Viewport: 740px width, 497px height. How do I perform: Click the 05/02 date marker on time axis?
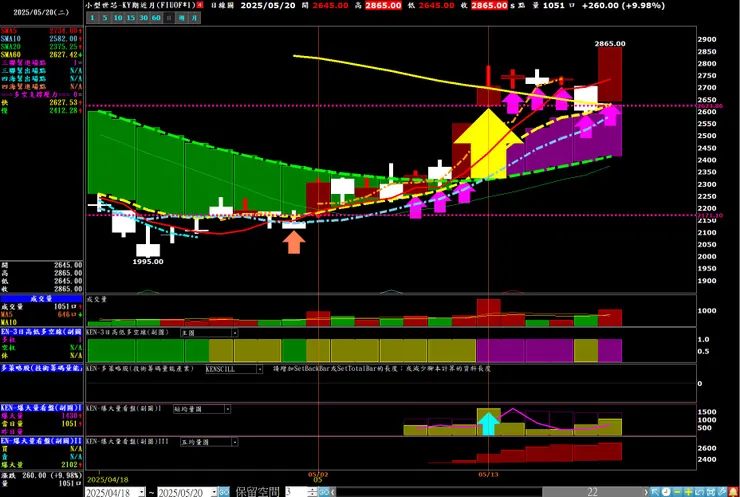click(x=318, y=474)
